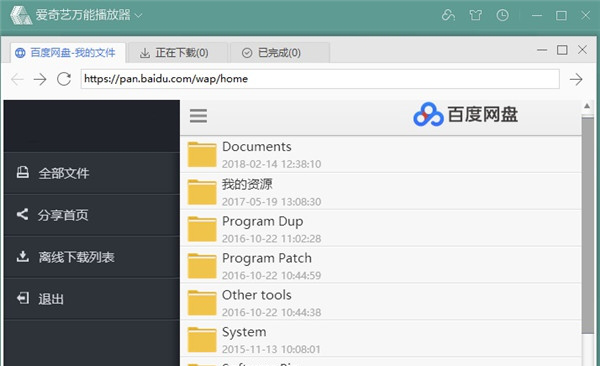Navigate with the go arrow beside address bar
The image size is (600, 380).
coord(576,79)
